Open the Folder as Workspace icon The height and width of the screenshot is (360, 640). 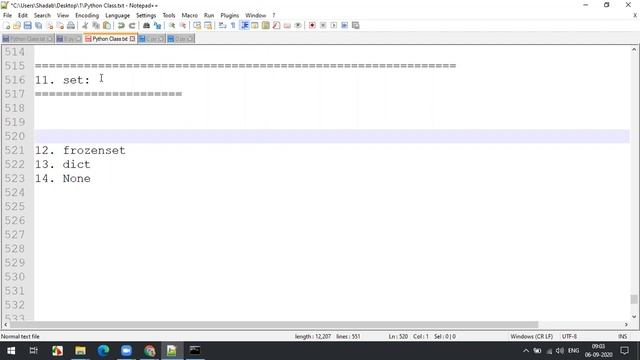[287, 25]
